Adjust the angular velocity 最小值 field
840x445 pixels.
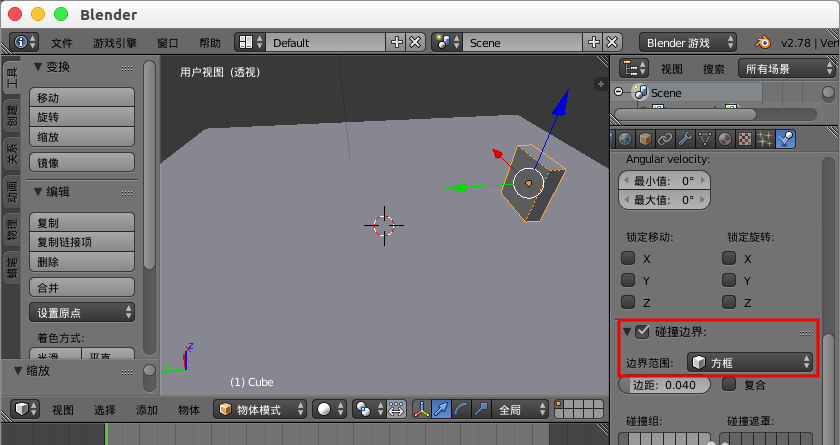[664, 180]
